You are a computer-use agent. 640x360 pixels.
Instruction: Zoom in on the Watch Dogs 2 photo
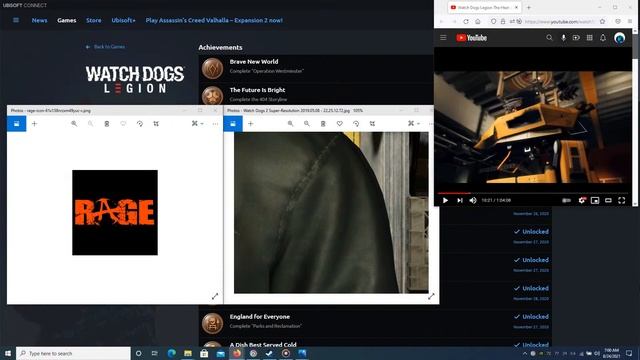point(290,124)
